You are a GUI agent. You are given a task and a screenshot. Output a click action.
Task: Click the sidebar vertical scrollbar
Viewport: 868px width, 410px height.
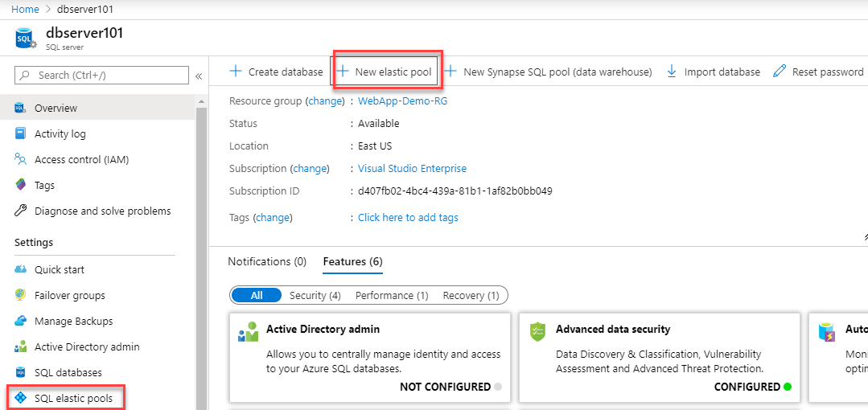(x=201, y=258)
